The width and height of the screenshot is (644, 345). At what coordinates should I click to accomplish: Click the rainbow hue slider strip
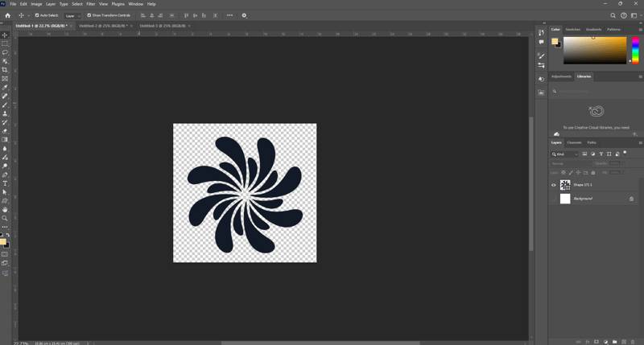click(635, 51)
